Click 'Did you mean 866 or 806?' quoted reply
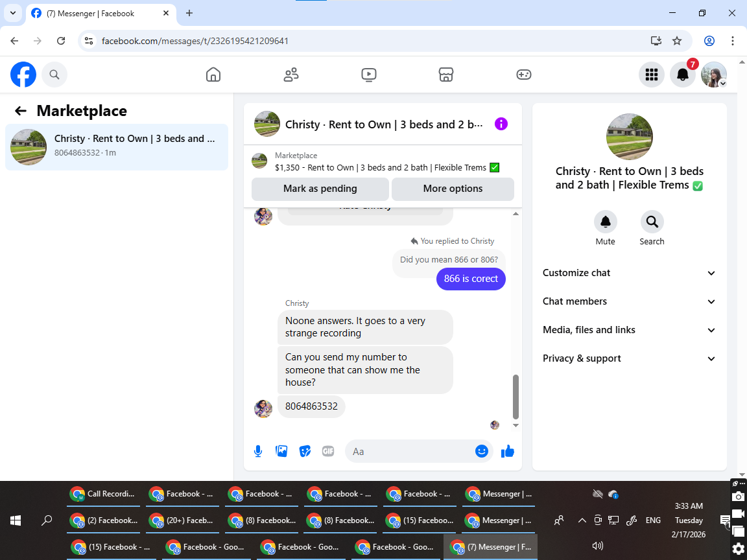The width and height of the screenshot is (747, 560). 449,259
